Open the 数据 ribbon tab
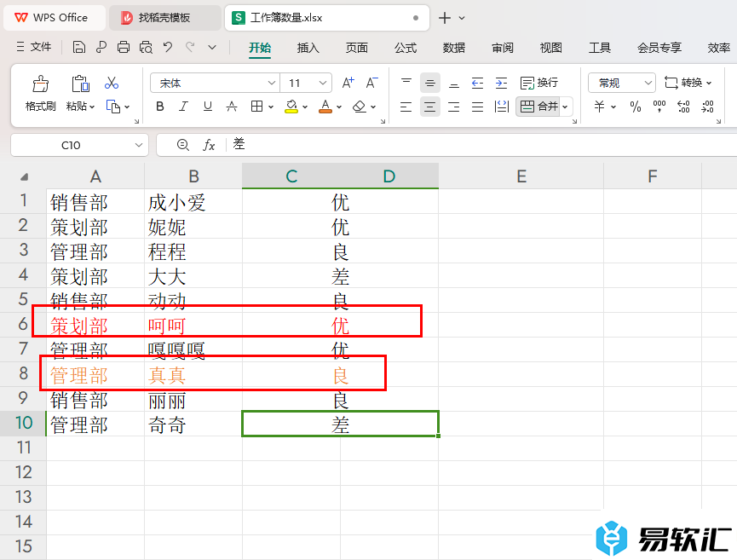 coord(454,48)
